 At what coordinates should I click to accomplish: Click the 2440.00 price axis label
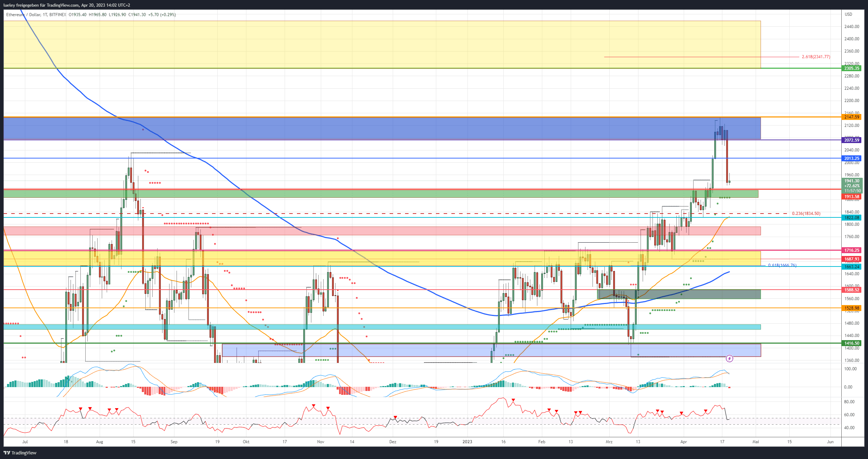[x=852, y=27]
